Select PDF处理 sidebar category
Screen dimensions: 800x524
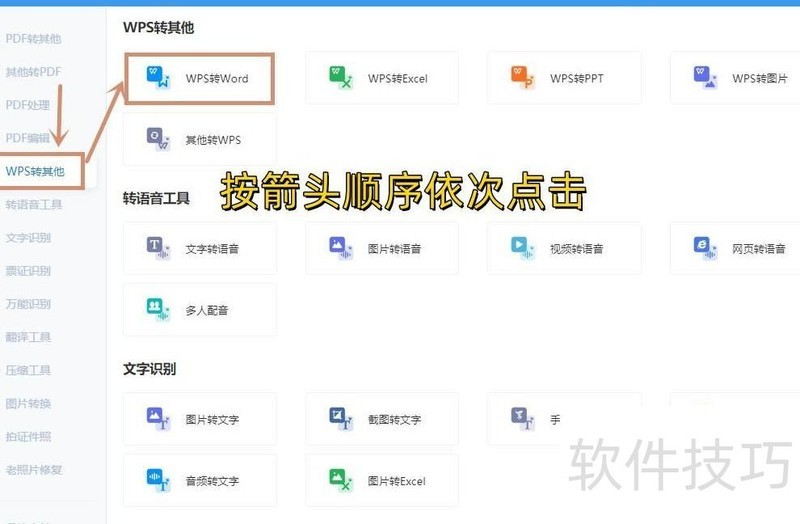(28, 105)
